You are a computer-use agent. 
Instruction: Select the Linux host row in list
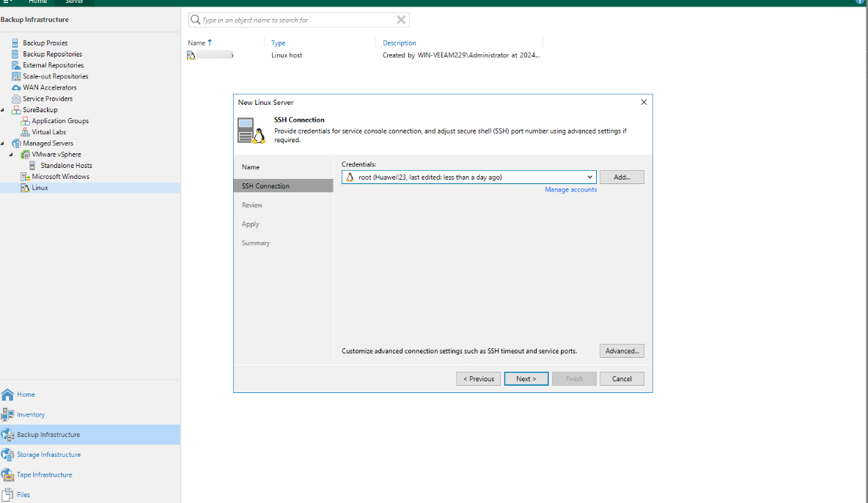coord(286,55)
